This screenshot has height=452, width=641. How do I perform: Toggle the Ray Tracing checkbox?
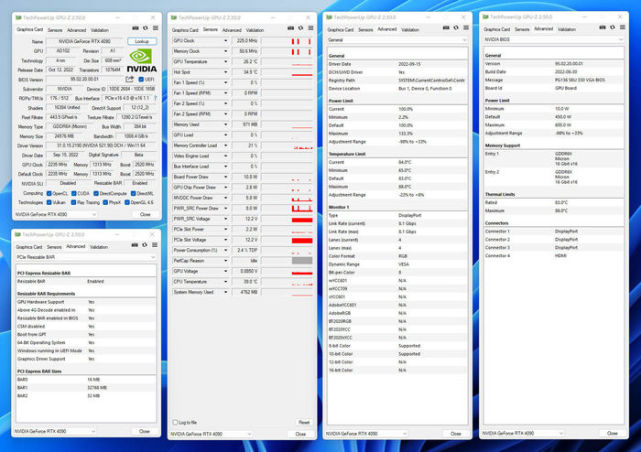click(x=74, y=202)
